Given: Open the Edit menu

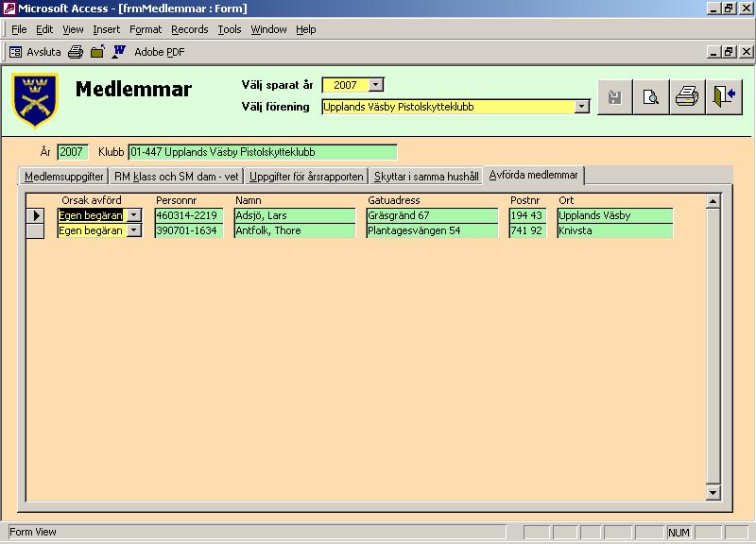Looking at the screenshot, I should tap(44, 29).
